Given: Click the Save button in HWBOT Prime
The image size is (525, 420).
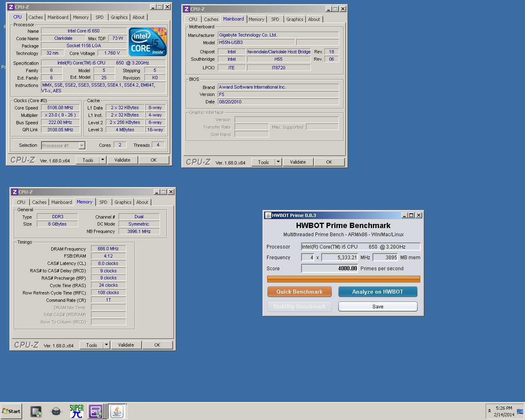Looking at the screenshot, I should tap(378, 306).
